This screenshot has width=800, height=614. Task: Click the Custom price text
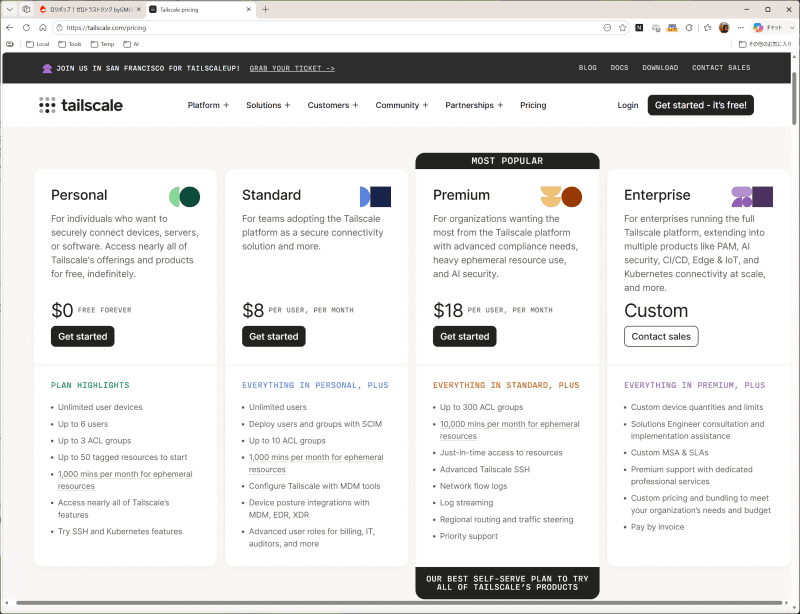pyautogui.click(x=656, y=310)
